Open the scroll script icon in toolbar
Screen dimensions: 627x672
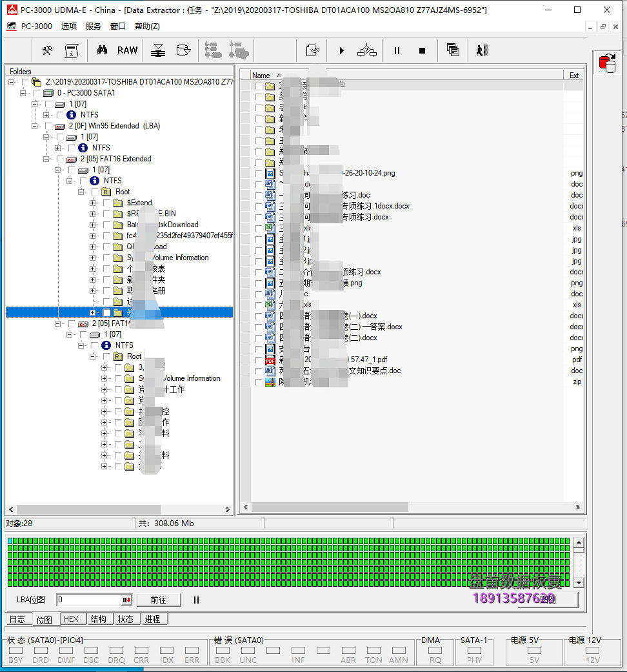click(x=72, y=50)
